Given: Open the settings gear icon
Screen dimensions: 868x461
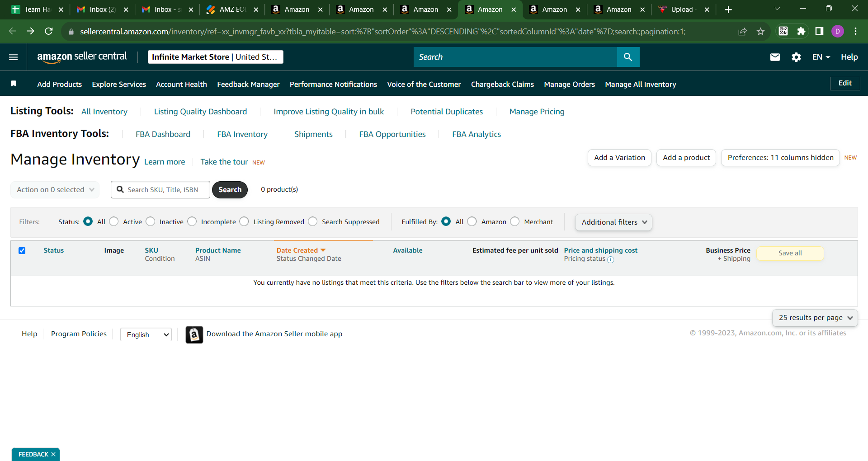Looking at the screenshot, I should point(796,57).
